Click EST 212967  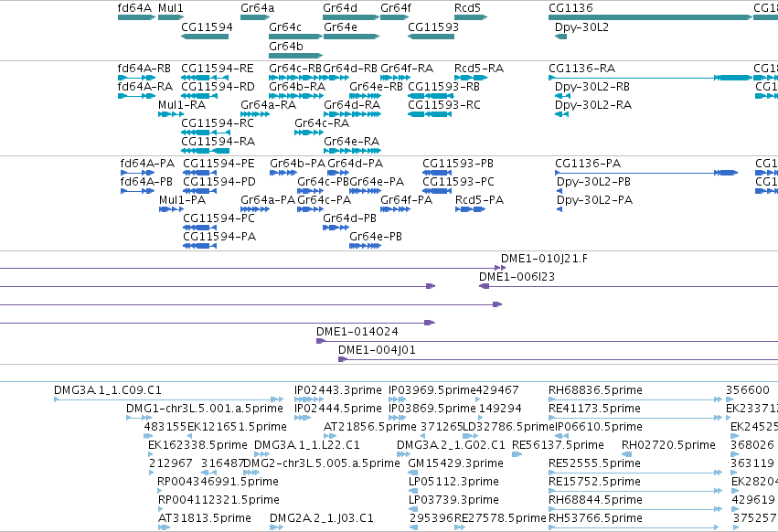[x=171, y=464]
